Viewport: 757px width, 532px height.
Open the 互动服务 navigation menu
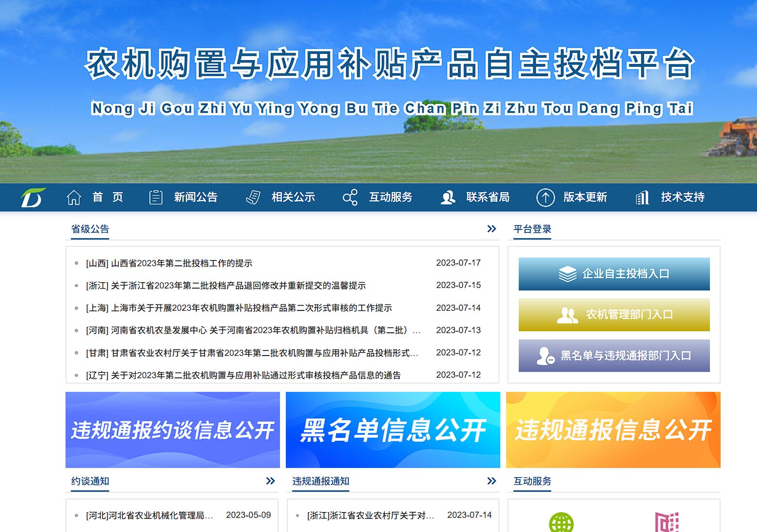point(391,197)
